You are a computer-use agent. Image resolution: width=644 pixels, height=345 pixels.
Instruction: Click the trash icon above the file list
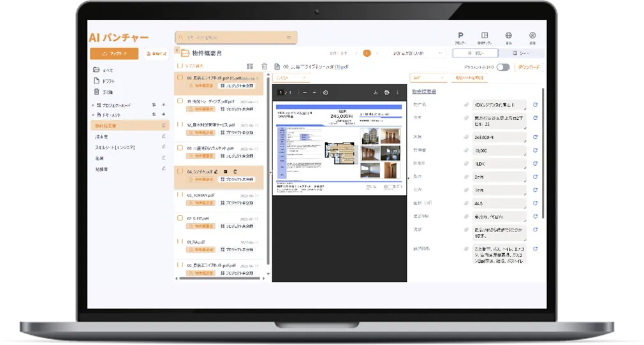264,66
